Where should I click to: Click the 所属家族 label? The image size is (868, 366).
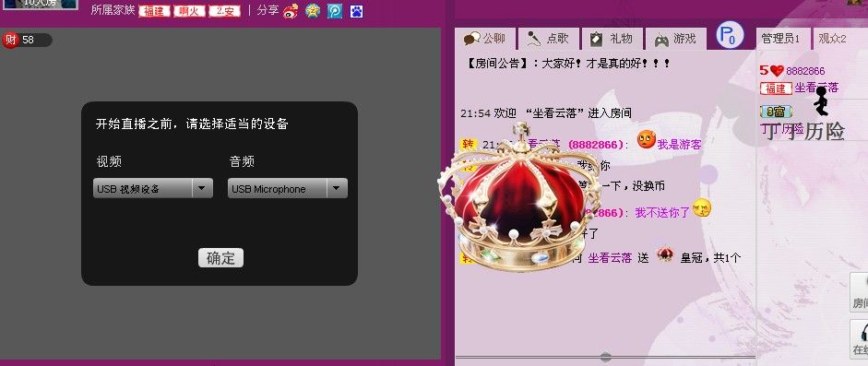113,10
